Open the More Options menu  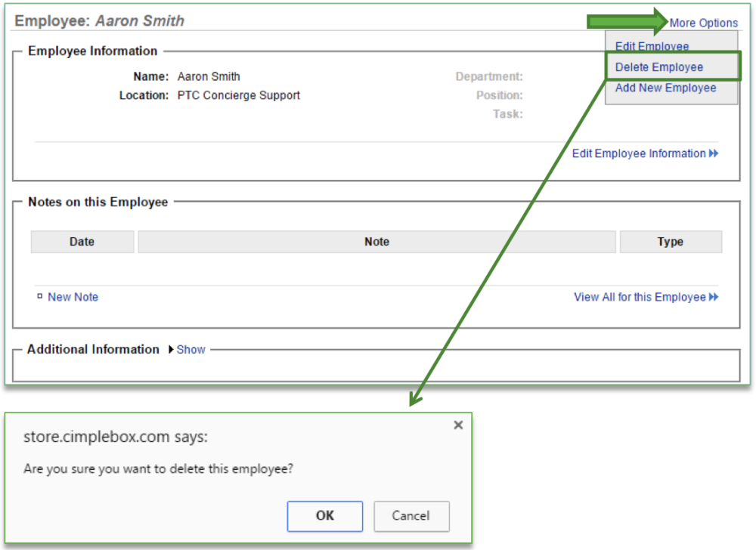[x=704, y=23]
